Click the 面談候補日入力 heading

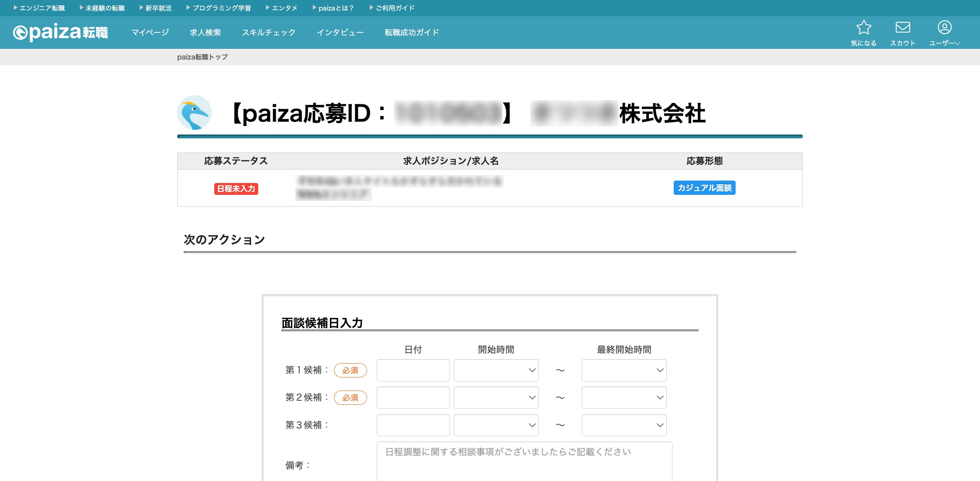[x=322, y=323]
